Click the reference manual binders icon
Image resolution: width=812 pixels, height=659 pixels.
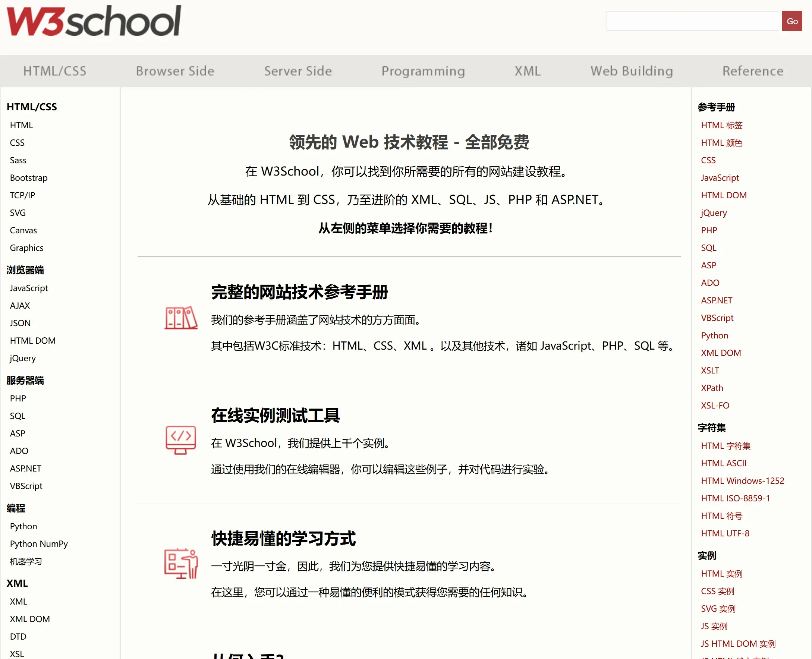point(181,318)
